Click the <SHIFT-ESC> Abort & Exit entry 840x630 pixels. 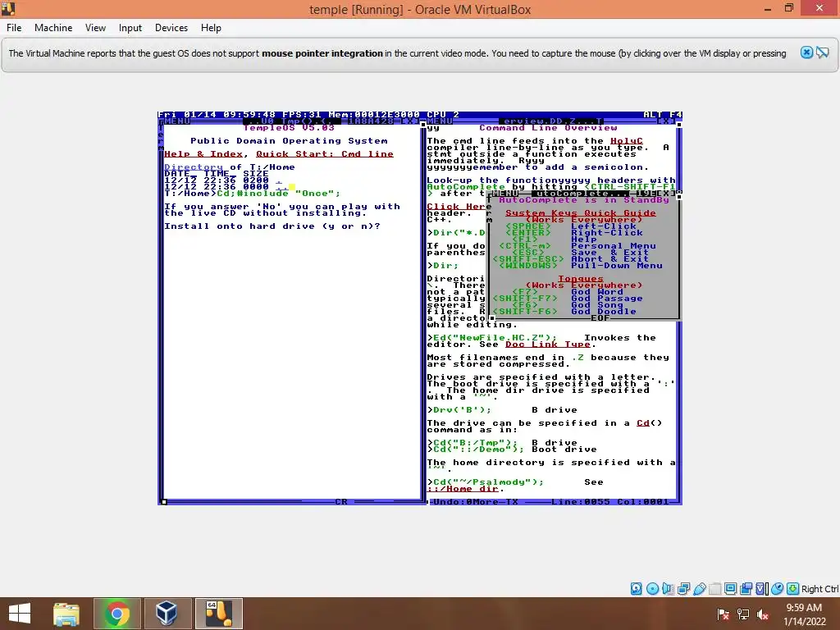571,258
